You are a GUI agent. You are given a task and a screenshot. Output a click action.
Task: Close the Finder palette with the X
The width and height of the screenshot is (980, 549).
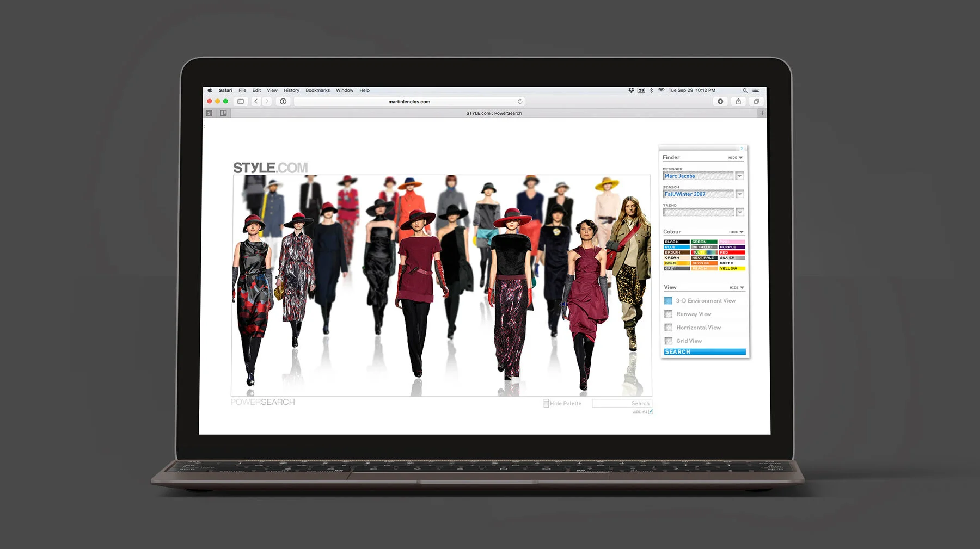(x=742, y=149)
